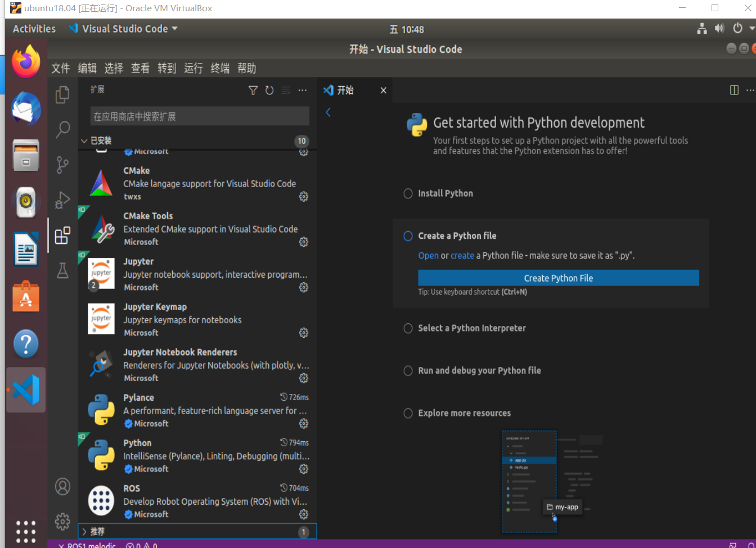Click the Create Python File button
Image resolution: width=756 pixels, height=548 pixels.
[558, 278]
